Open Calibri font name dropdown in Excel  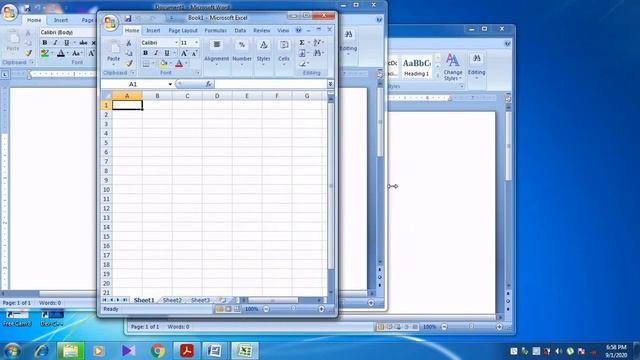click(176, 42)
